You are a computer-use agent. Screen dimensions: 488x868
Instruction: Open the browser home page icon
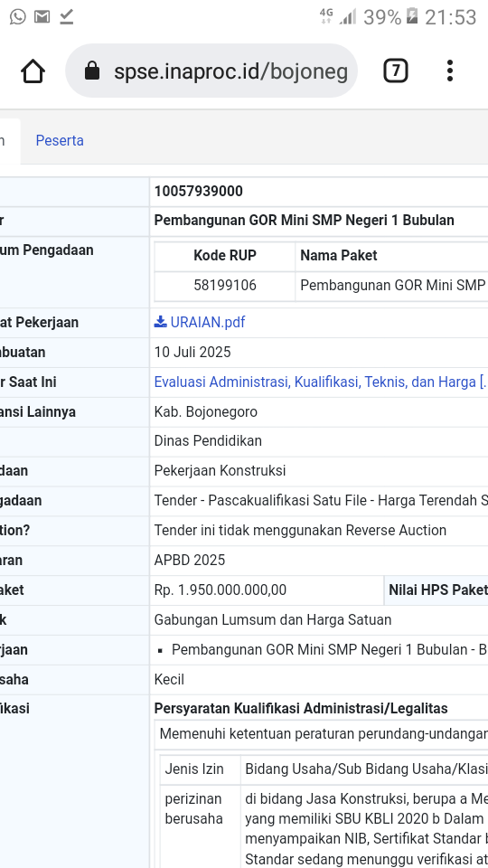(x=33, y=71)
